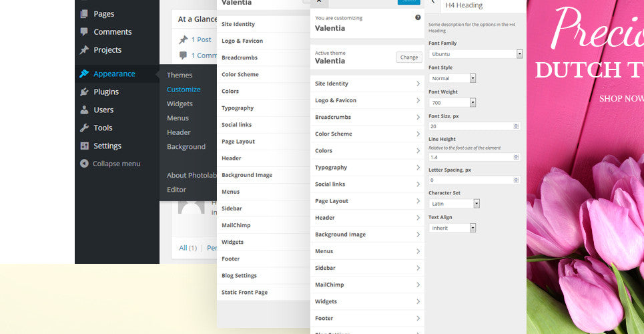Open Static Front Page in list
Image resolution: width=644 pixels, height=334 pixels.
click(x=263, y=293)
